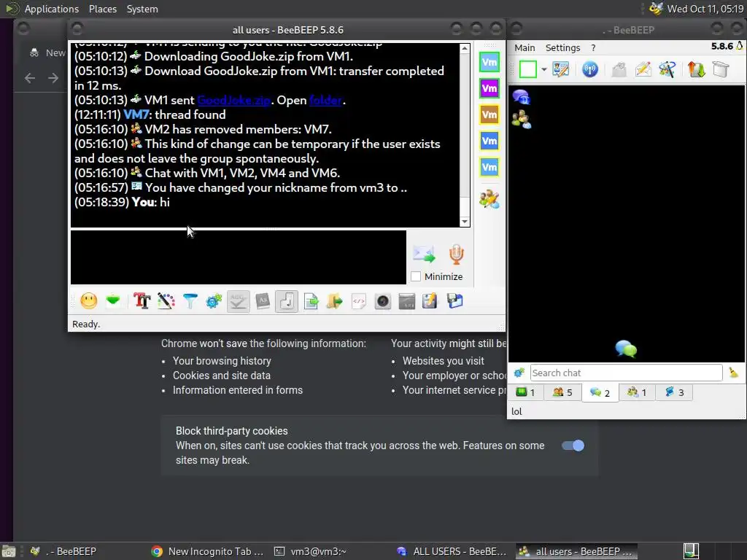This screenshot has height=560, width=747.
Task: Click the green status square button
Action: tap(528, 69)
